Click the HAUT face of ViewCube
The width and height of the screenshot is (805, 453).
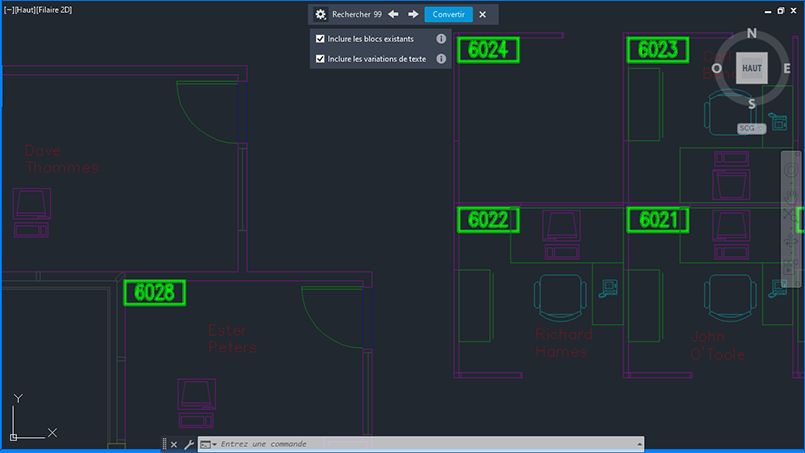pos(752,68)
